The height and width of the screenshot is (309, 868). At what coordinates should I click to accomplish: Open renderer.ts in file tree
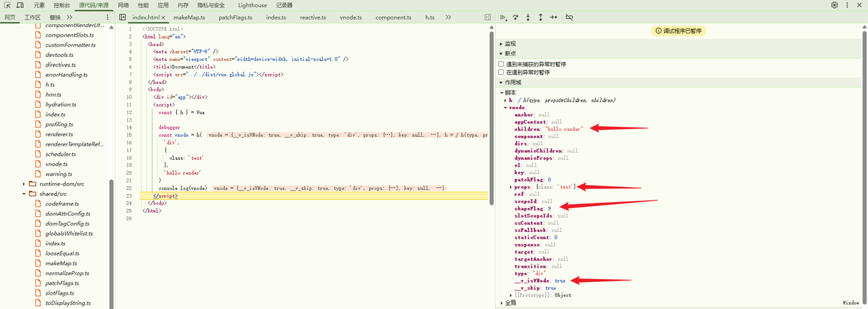point(60,134)
